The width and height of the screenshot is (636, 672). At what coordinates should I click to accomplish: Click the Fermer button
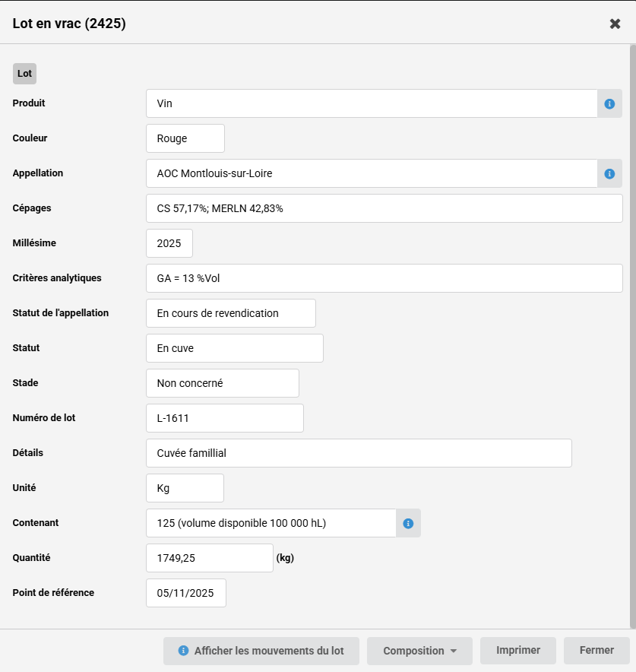596,651
